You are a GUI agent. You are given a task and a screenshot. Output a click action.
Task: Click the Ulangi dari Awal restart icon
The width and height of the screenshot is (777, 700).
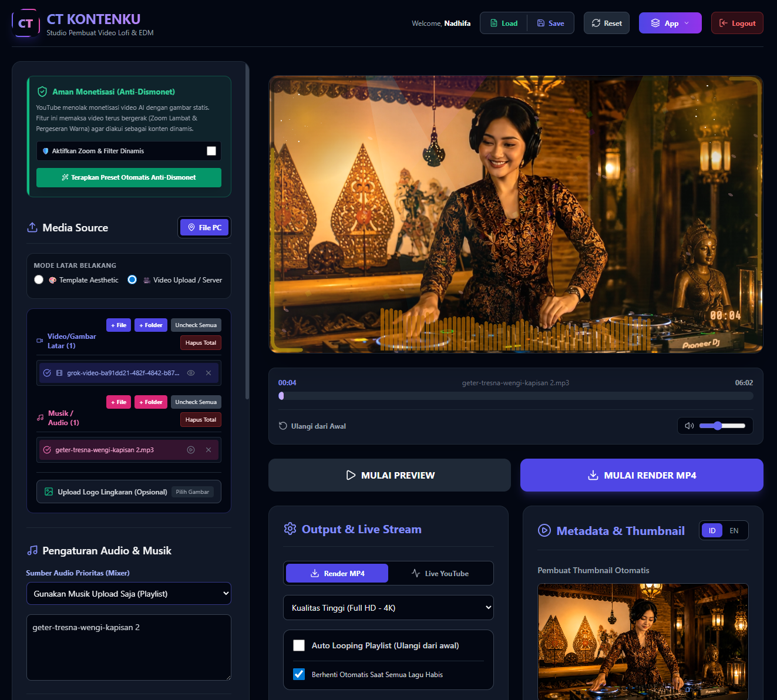282,426
